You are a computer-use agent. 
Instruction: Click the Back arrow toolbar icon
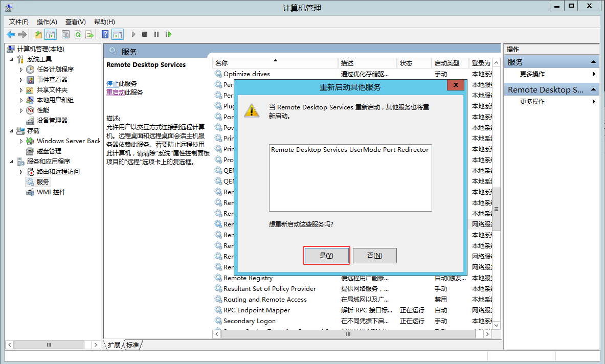11,34
